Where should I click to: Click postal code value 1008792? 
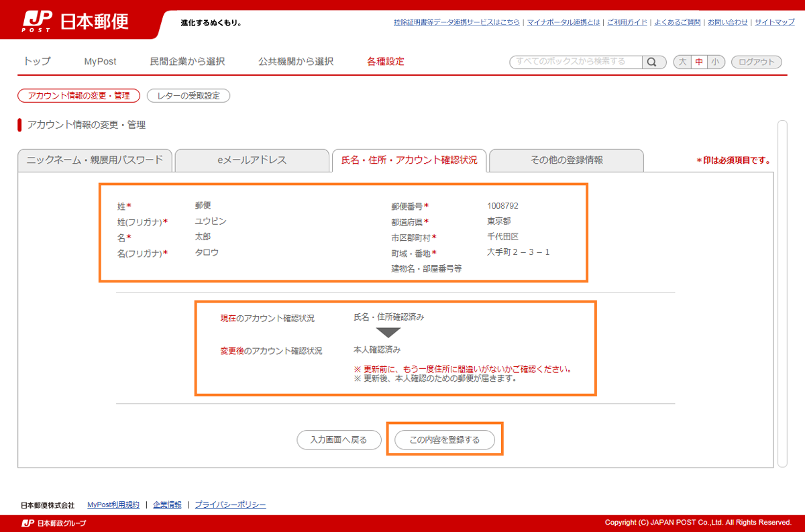coord(502,206)
